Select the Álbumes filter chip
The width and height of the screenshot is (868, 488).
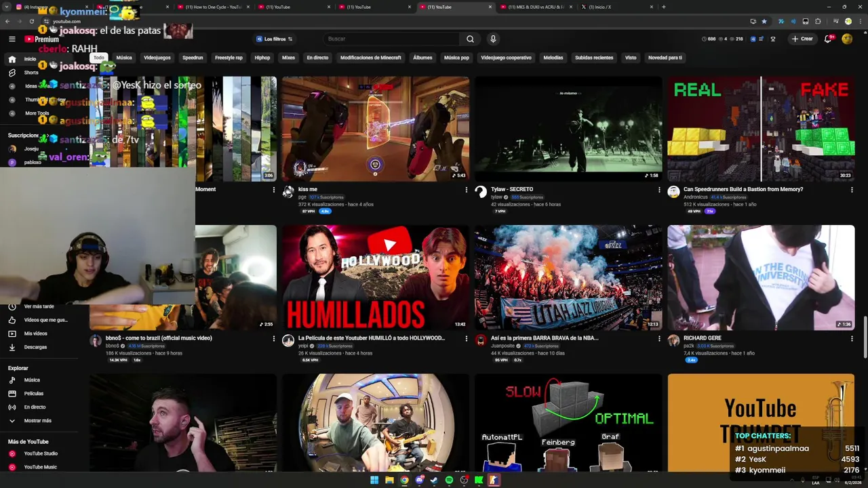pos(422,58)
